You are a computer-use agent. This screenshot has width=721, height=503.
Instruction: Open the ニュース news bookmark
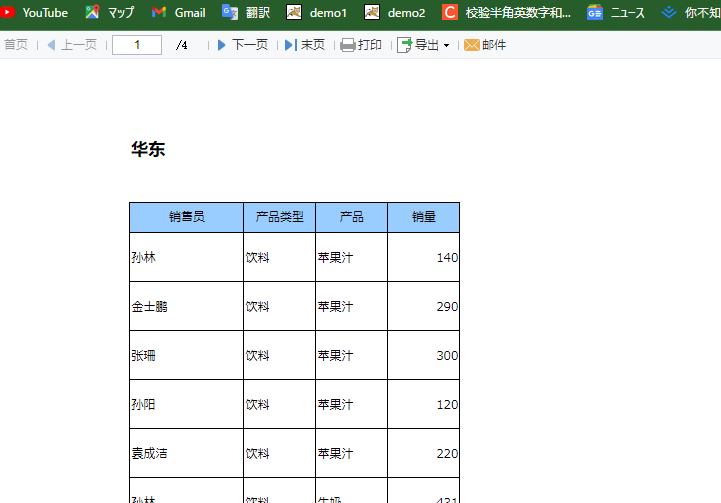coord(616,12)
